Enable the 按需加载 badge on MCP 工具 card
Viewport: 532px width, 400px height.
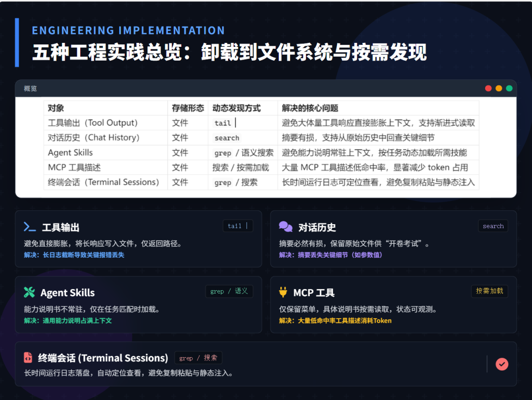click(x=489, y=291)
